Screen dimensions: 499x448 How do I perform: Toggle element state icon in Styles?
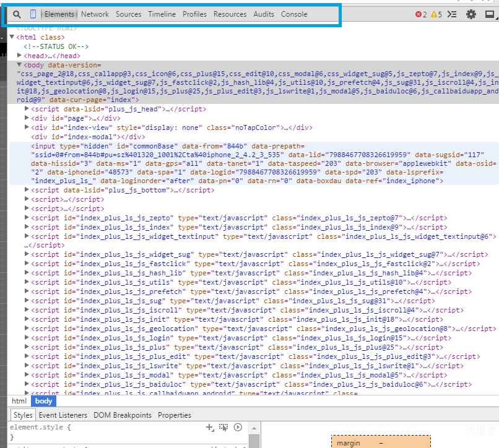[x=223, y=428]
